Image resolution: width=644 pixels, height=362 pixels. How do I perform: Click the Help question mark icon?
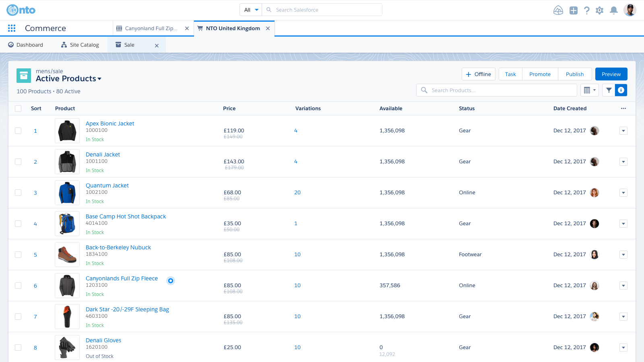586,10
